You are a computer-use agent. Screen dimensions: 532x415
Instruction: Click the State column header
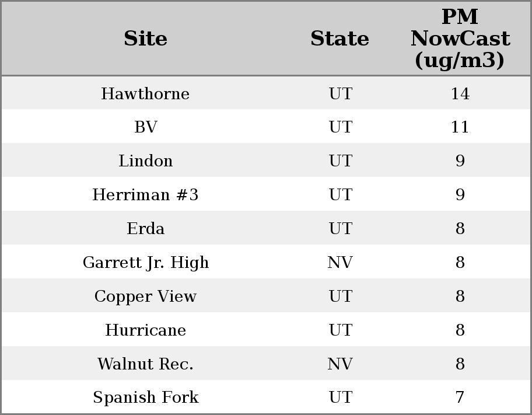pyautogui.click(x=339, y=39)
